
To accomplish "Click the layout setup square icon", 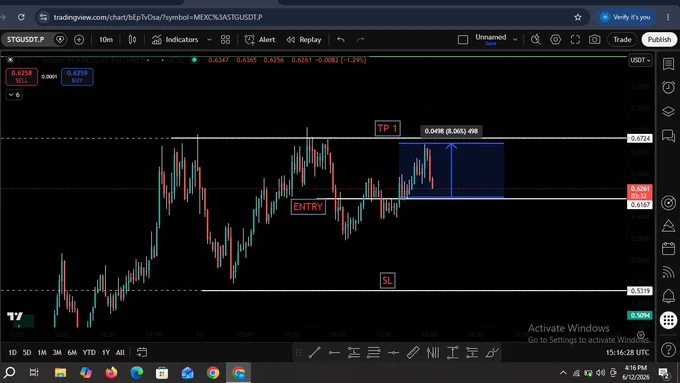I will pyautogui.click(x=463, y=39).
